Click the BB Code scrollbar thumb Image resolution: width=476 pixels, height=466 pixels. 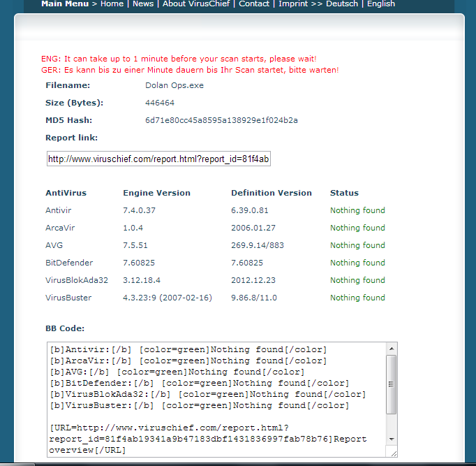point(392,384)
